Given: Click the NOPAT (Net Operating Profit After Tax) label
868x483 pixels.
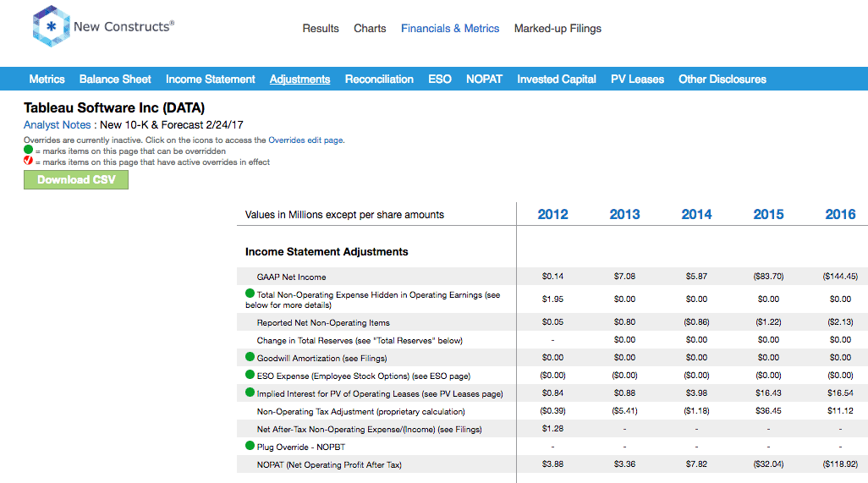Looking at the screenshot, I should click(329, 464).
